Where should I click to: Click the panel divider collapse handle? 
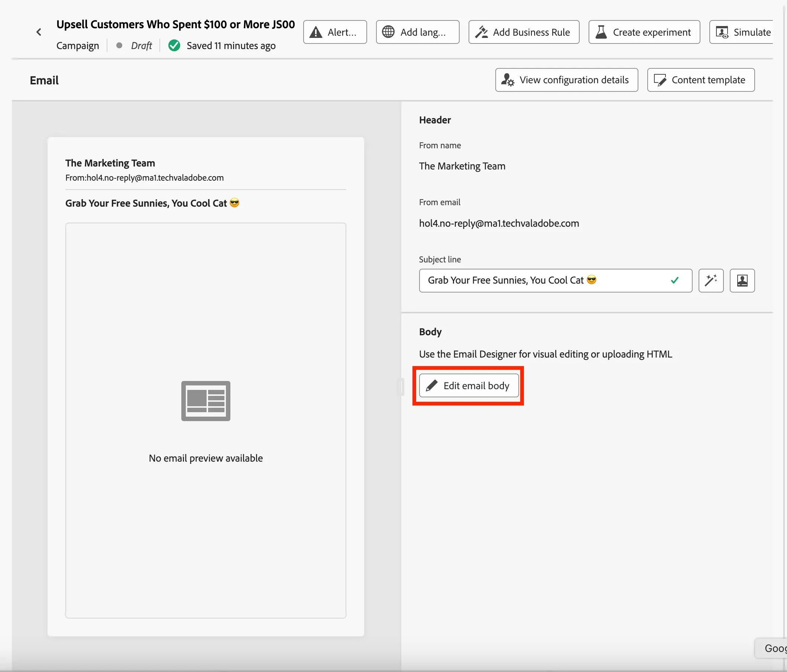coord(401,387)
